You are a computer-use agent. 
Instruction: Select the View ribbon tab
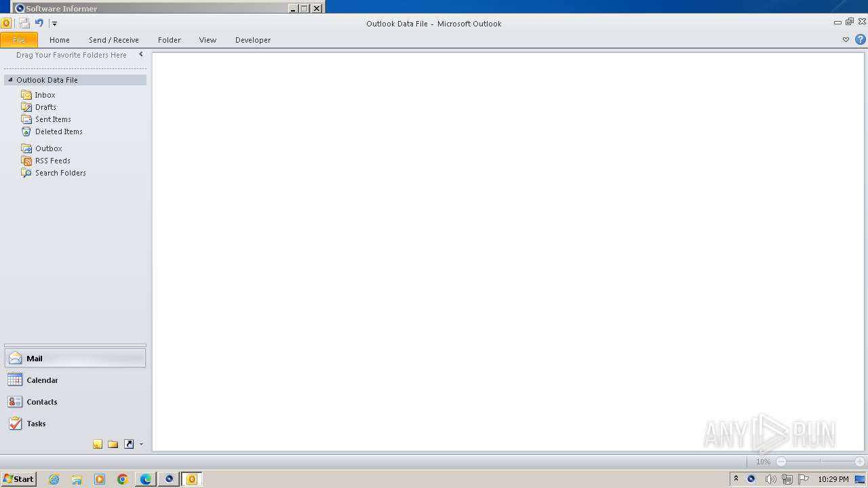pyautogui.click(x=208, y=40)
